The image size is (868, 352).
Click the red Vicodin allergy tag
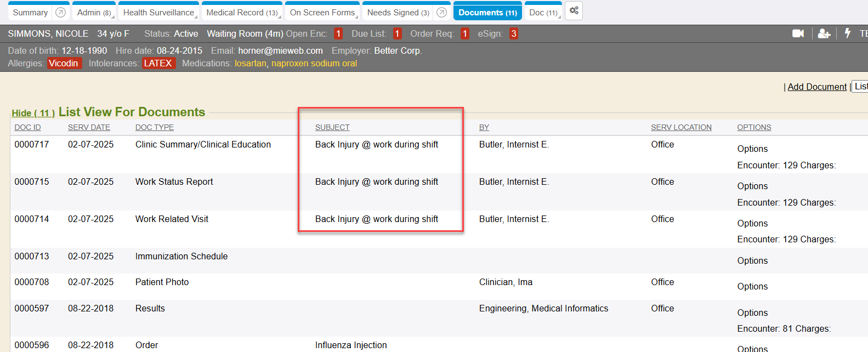pyautogui.click(x=64, y=63)
